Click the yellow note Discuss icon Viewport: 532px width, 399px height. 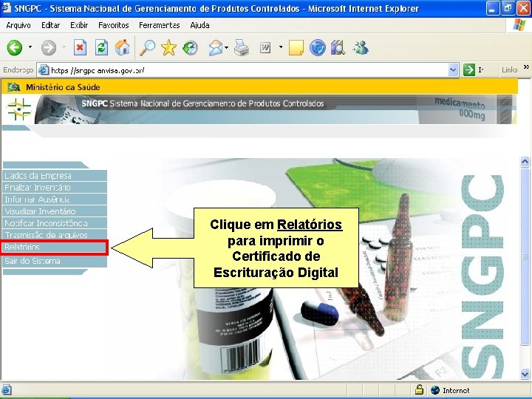296,47
